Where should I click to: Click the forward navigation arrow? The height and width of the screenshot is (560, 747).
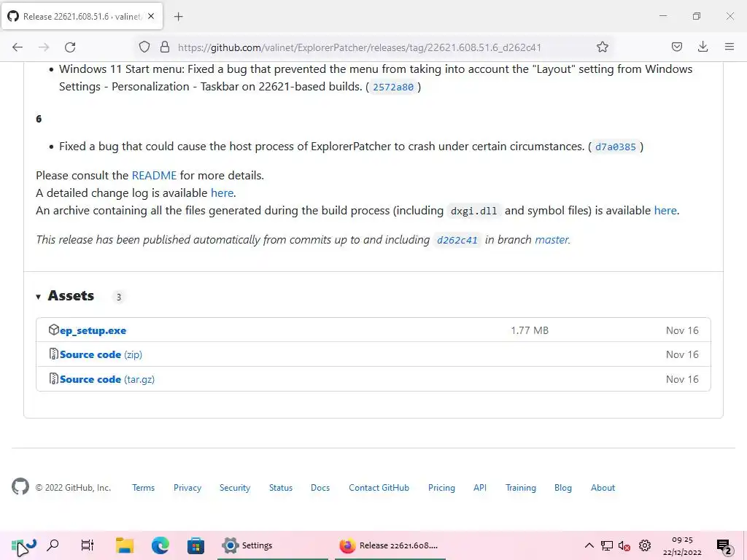44,47
